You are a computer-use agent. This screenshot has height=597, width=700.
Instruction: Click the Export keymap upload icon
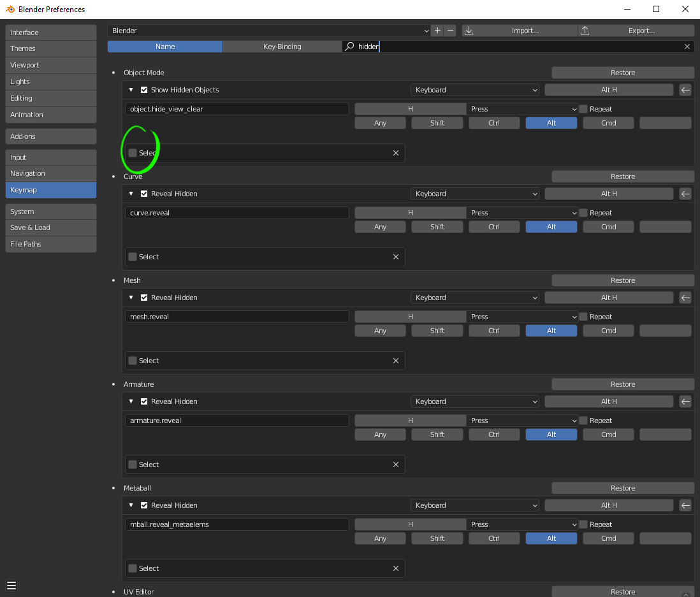(x=584, y=30)
